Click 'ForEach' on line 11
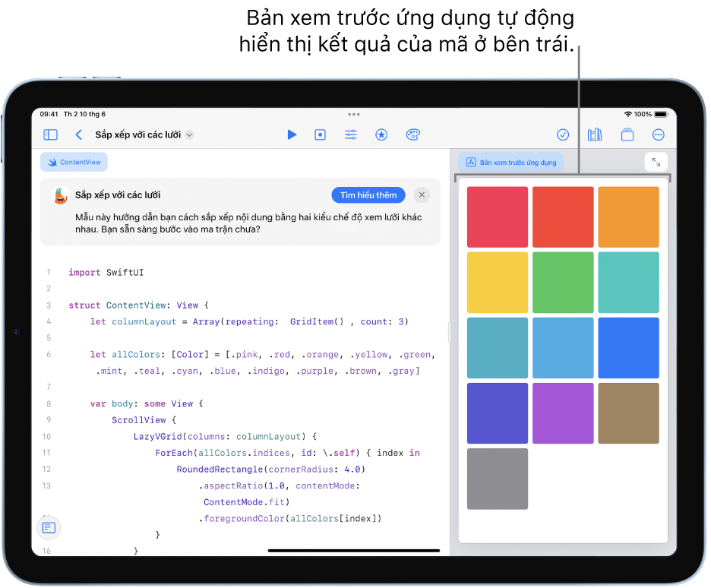The height and width of the screenshot is (588, 711). pyautogui.click(x=174, y=453)
